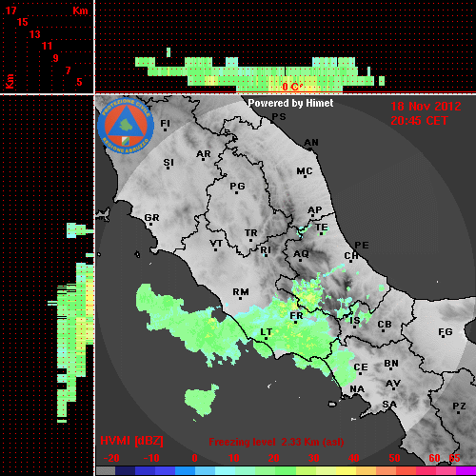The image size is (476, 476).
Task: Click the 11 km altitude scale label
Action: pos(47,46)
